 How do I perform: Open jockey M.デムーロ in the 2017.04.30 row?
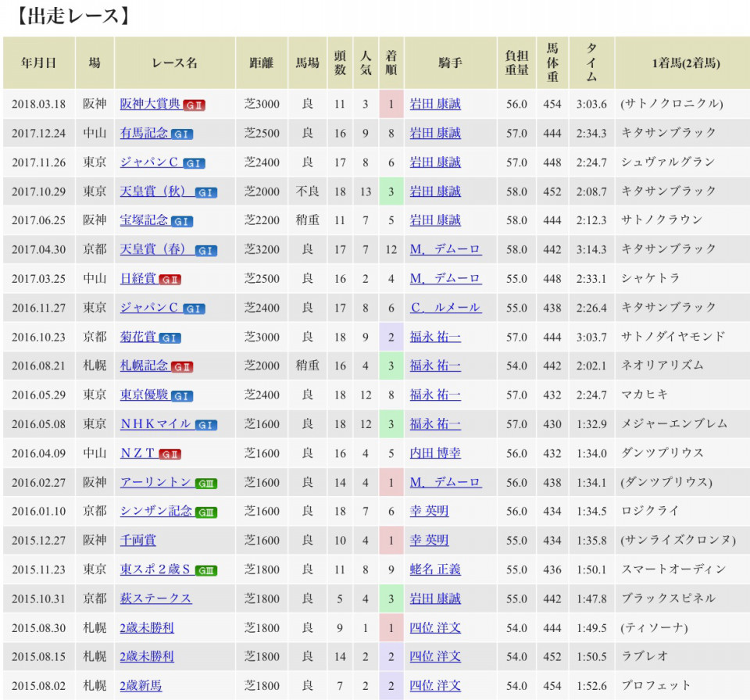(x=445, y=249)
